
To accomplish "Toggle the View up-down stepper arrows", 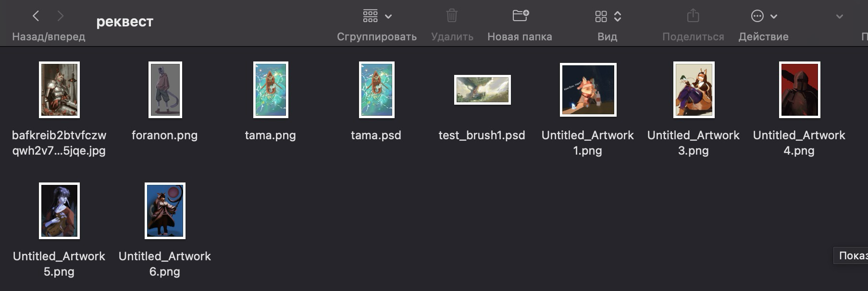I will [618, 16].
